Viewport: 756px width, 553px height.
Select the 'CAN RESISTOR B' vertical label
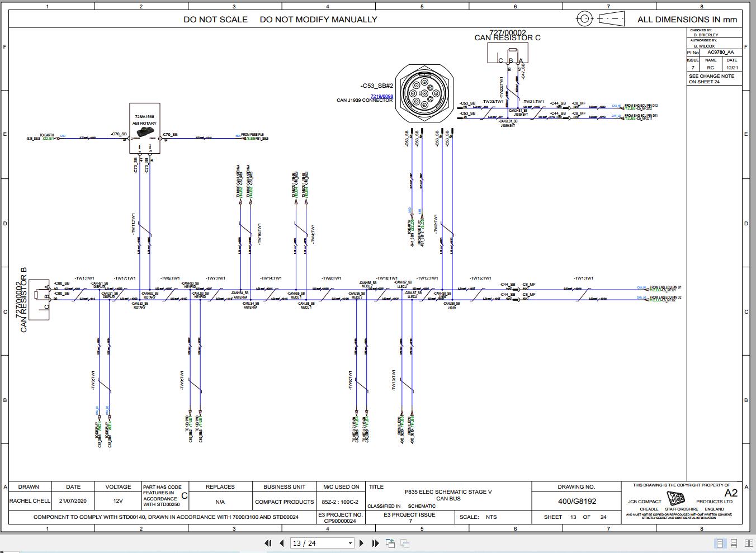point(24,300)
